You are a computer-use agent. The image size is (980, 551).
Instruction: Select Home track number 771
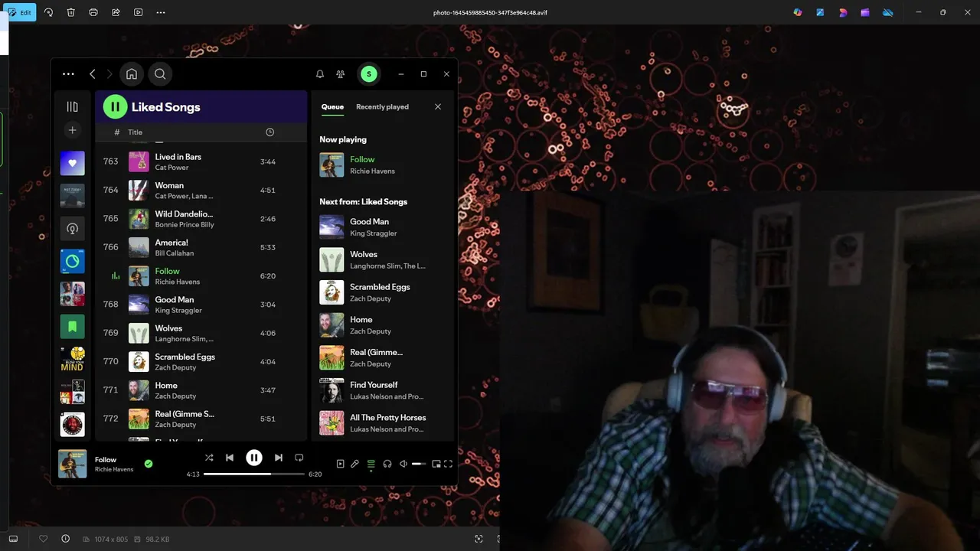point(201,390)
